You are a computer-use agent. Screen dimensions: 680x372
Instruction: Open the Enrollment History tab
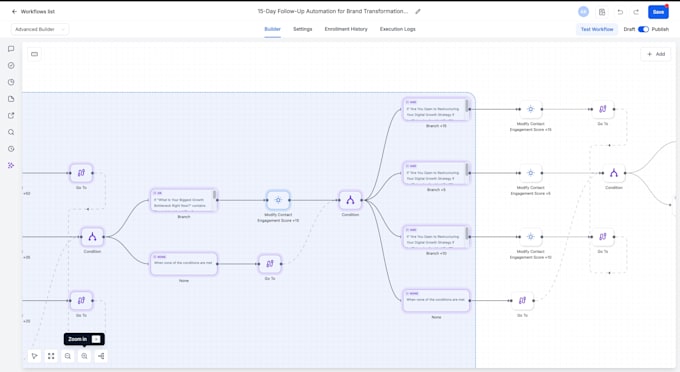tap(346, 29)
